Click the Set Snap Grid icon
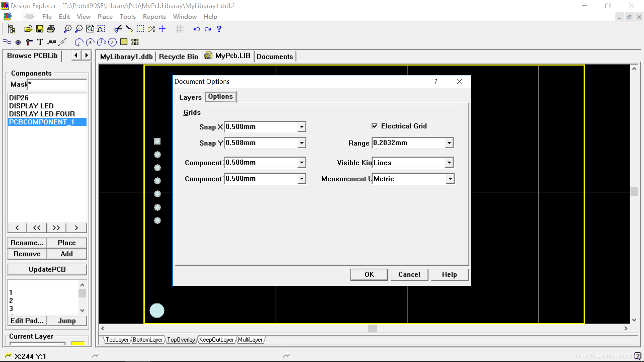The width and height of the screenshot is (644, 362). pyautogui.click(x=179, y=29)
